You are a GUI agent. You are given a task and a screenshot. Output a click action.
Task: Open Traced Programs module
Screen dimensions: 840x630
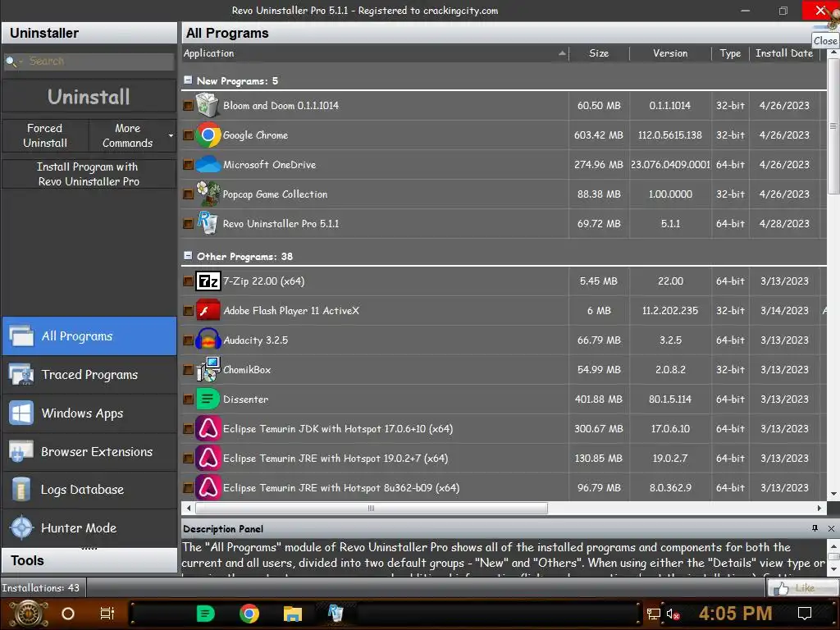click(89, 374)
